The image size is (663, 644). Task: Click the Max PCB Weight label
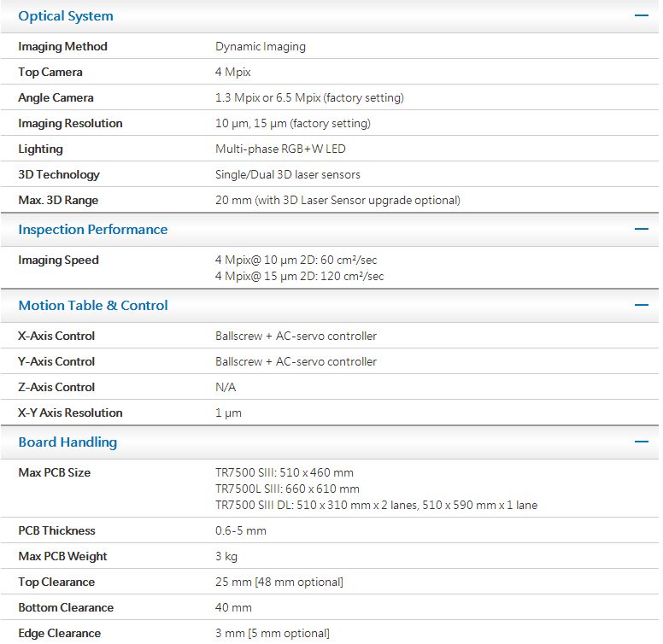(62, 557)
